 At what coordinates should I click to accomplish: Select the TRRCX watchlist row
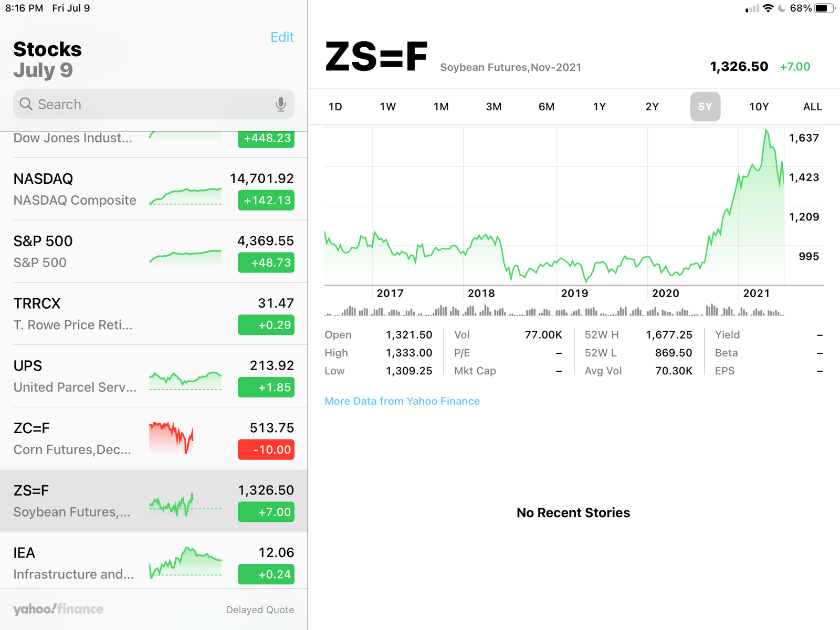point(154,313)
